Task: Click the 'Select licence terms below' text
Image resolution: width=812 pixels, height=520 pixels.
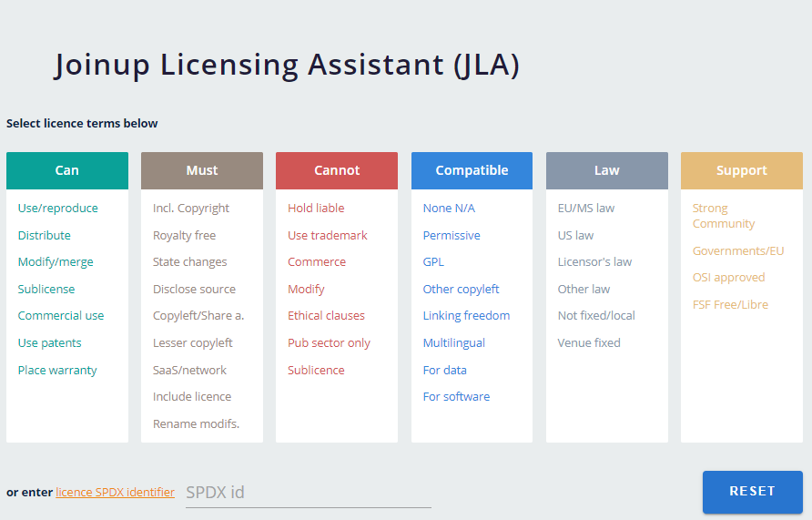Action: pos(82,123)
